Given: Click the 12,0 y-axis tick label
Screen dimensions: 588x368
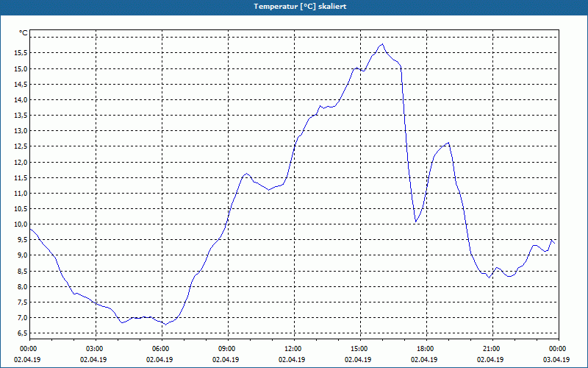Looking at the screenshot, I should 21,162.
